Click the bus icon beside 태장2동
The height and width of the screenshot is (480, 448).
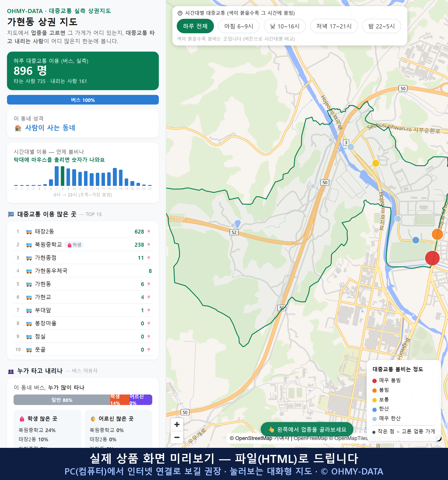(x=29, y=232)
